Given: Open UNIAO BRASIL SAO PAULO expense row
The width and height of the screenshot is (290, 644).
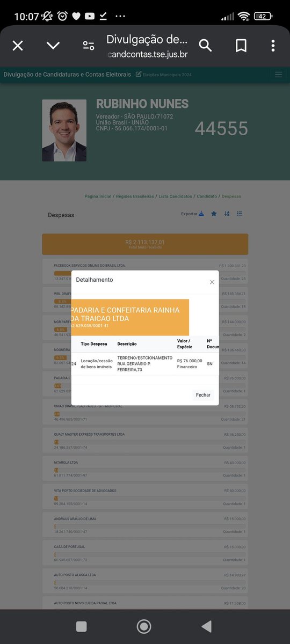Looking at the screenshot, I should 145,413.
